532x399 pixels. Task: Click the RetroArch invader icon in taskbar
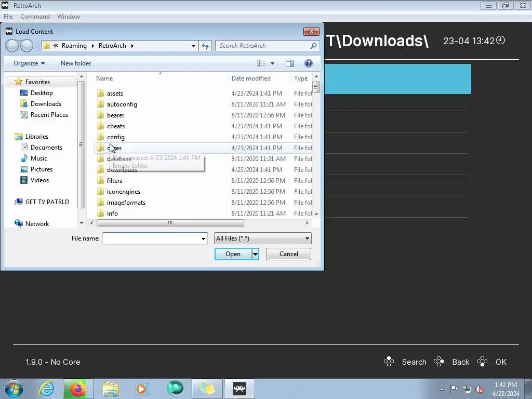click(240, 389)
